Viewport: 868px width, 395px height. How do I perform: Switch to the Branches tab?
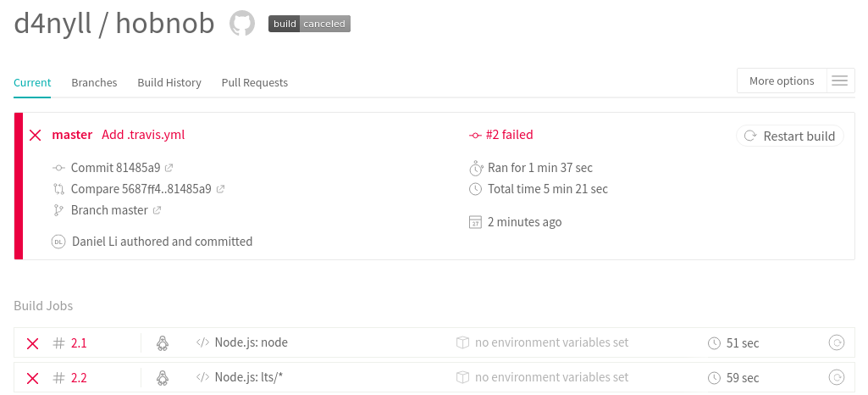tap(94, 83)
